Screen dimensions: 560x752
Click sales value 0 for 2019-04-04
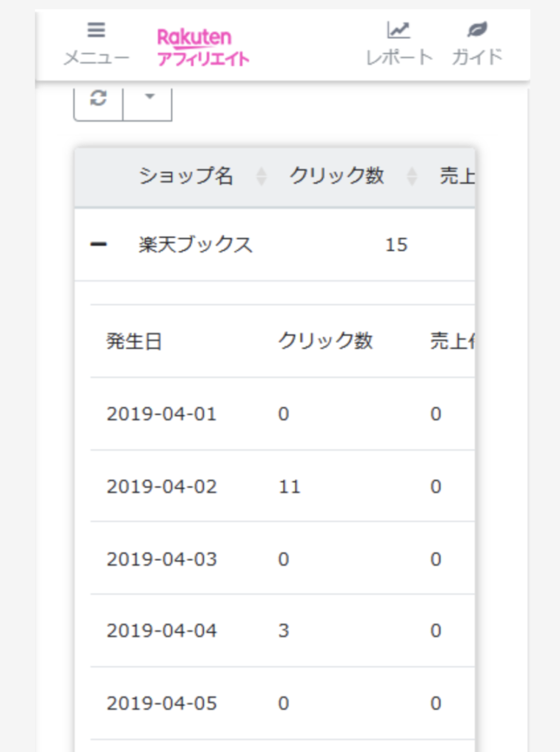tap(435, 631)
